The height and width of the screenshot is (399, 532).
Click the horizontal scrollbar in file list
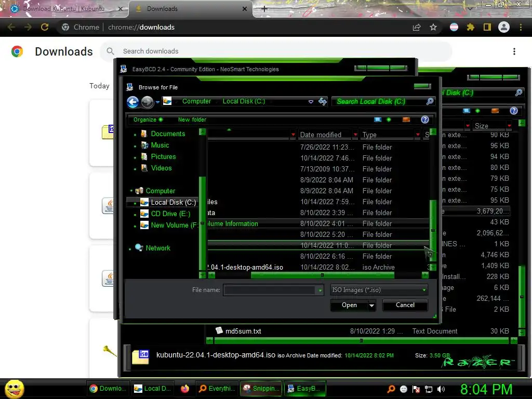322,275
